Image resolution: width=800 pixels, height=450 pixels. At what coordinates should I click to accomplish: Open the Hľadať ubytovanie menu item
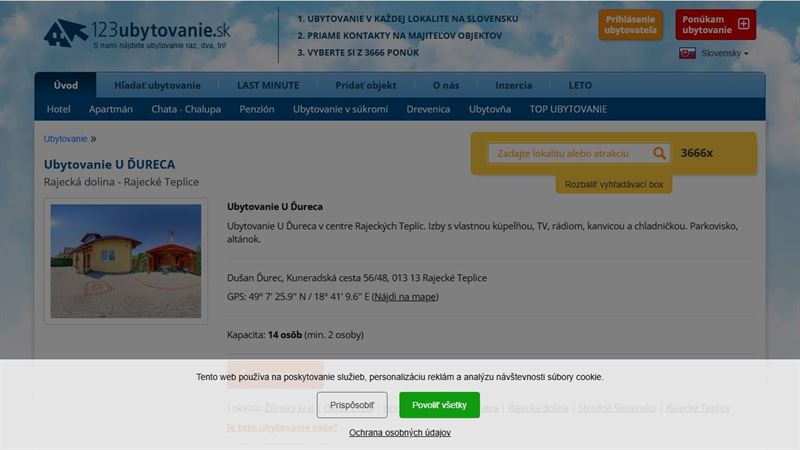point(157,85)
